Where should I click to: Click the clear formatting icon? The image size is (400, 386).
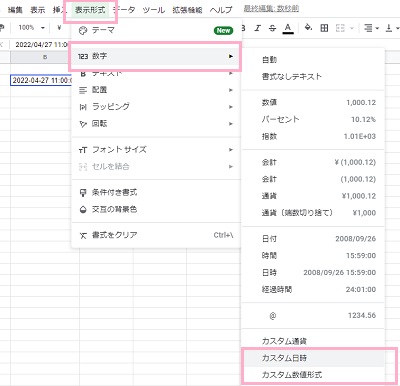[x=83, y=235]
